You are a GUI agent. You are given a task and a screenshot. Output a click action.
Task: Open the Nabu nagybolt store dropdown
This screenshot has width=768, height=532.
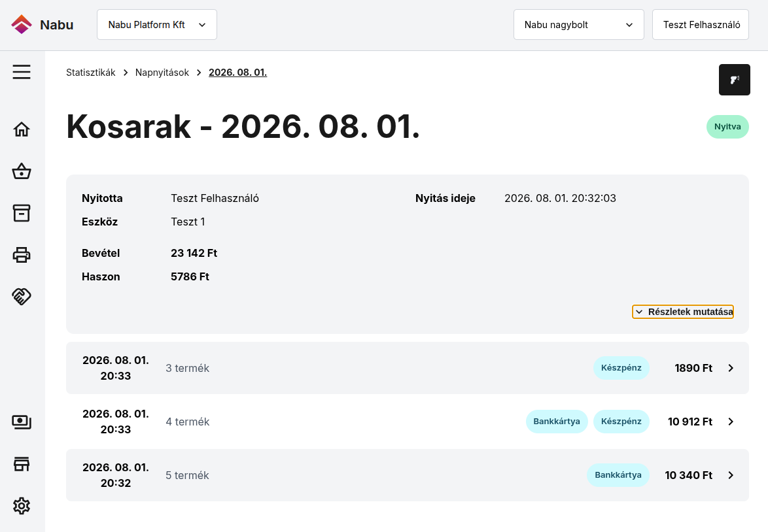pyautogui.click(x=578, y=24)
